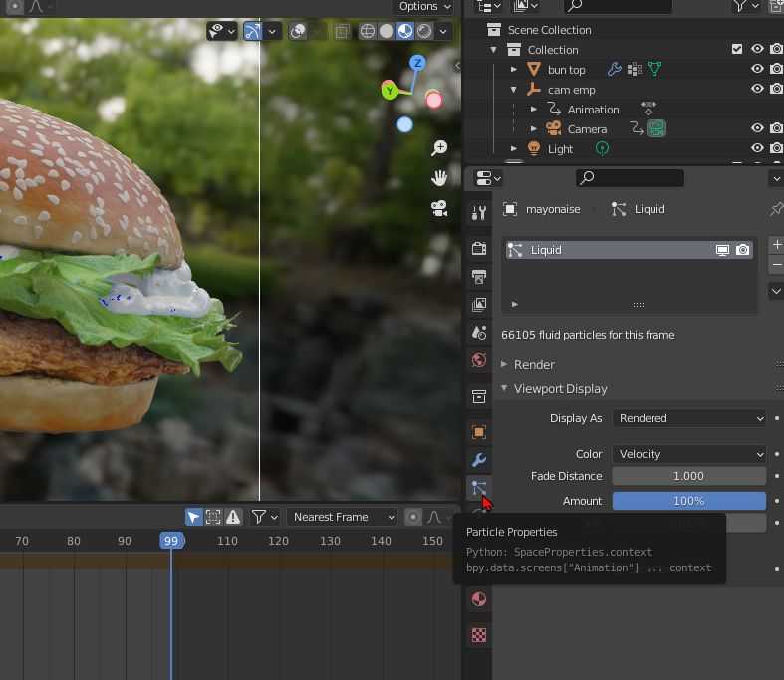Uncheck Collection exclude checkbox
The height and width of the screenshot is (680, 784).
(x=737, y=49)
